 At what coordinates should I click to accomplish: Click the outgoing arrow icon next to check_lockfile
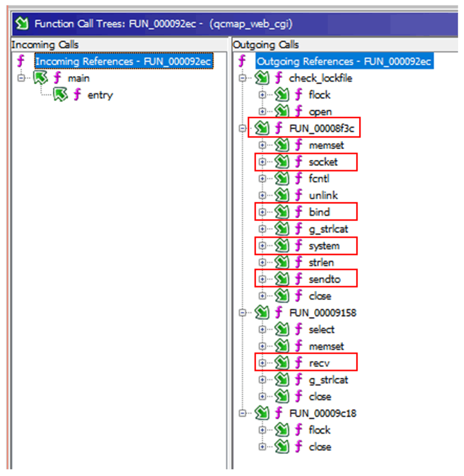tap(262, 78)
